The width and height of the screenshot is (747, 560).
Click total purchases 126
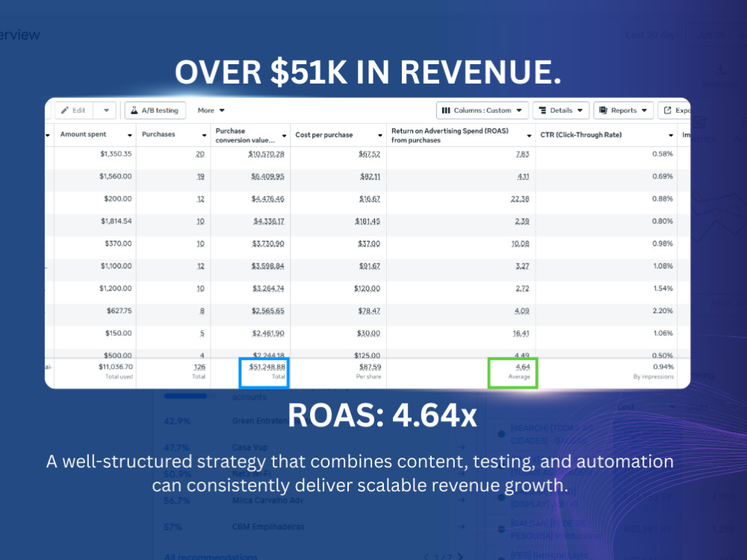[199, 367]
